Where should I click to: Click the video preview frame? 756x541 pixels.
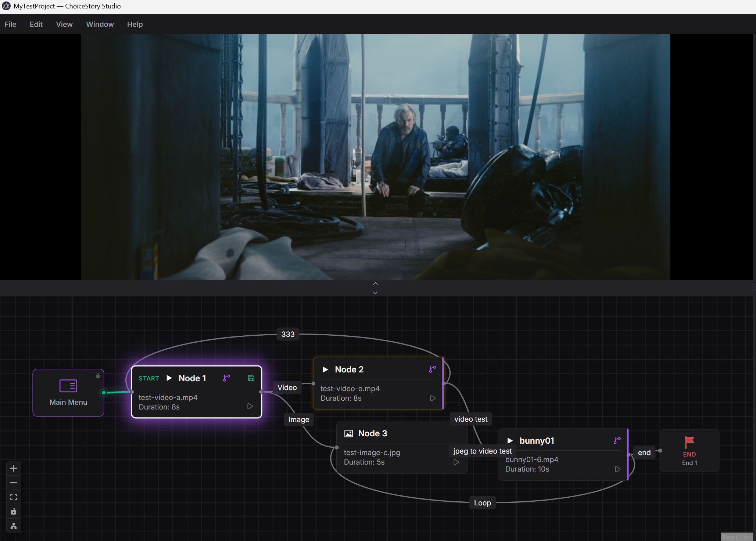(376, 157)
